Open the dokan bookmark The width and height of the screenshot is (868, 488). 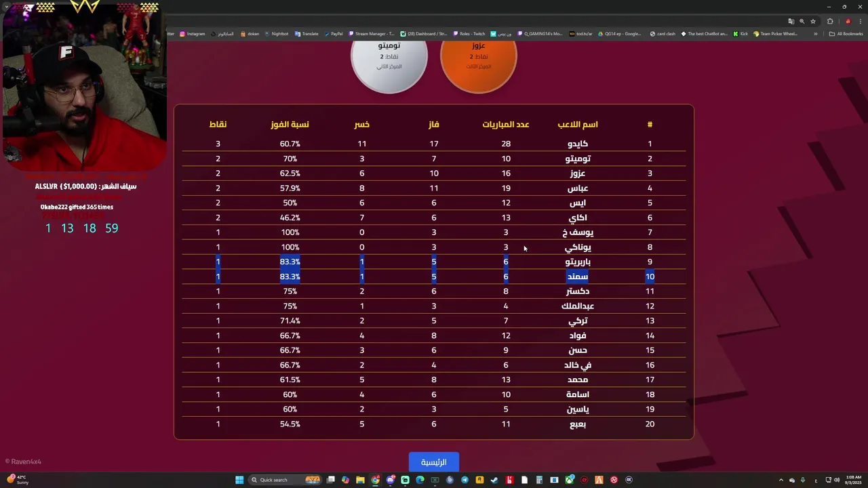pos(250,34)
